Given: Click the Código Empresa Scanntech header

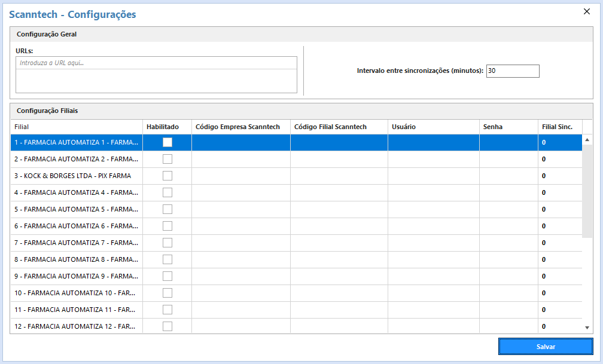Looking at the screenshot, I should 237,127.
